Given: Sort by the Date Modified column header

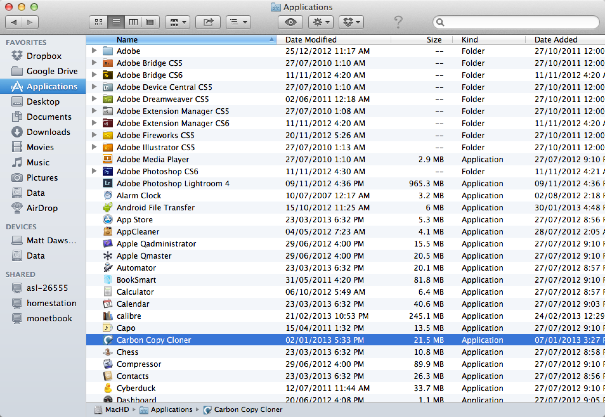Looking at the screenshot, I should coord(333,40).
